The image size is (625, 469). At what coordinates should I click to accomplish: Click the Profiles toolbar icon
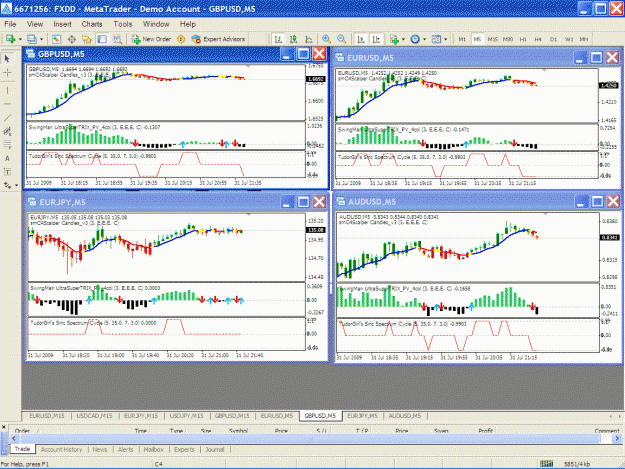coord(31,39)
